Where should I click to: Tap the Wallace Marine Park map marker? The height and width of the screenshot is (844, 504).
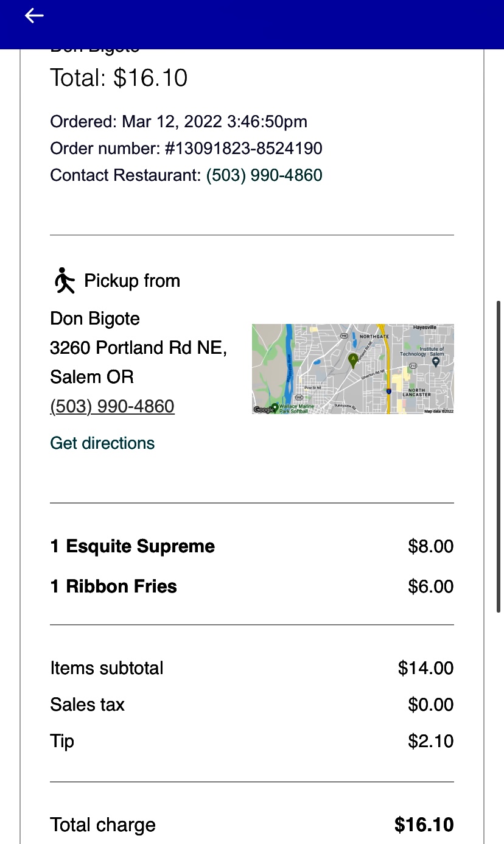point(275,407)
